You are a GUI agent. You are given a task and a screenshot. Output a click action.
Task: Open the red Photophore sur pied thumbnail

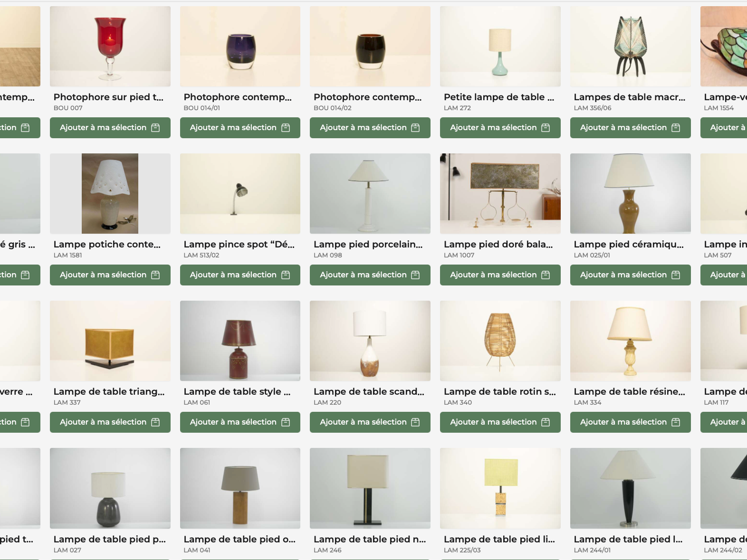coord(110,46)
